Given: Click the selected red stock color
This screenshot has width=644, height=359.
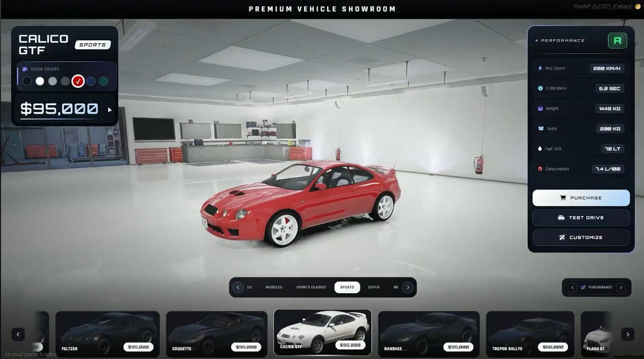Looking at the screenshot, I should point(78,81).
